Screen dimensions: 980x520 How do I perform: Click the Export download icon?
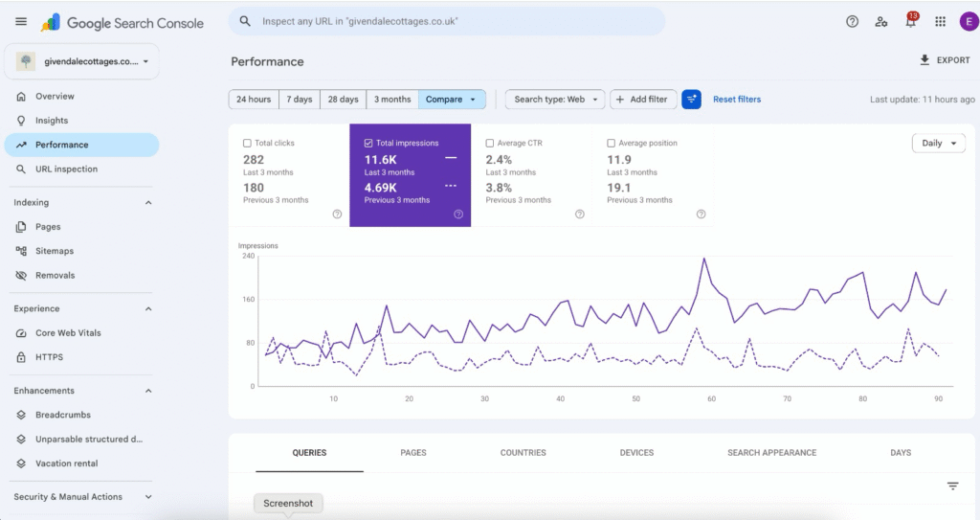[924, 60]
